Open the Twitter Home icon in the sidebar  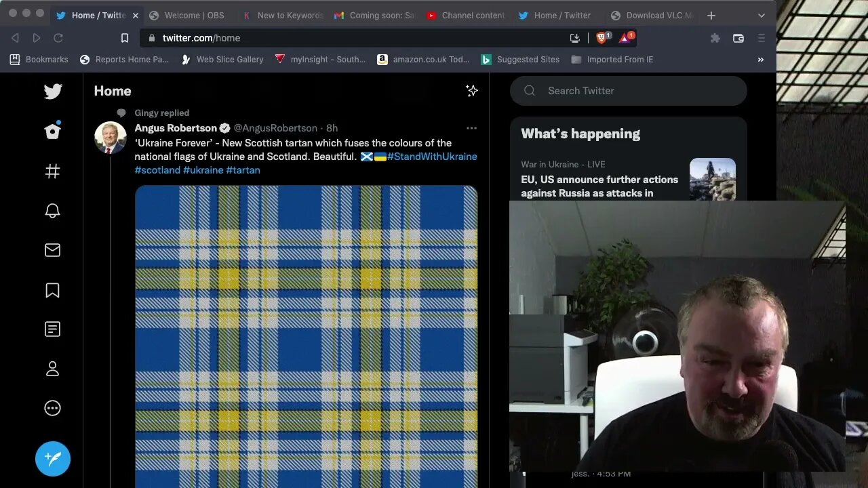tap(53, 131)
